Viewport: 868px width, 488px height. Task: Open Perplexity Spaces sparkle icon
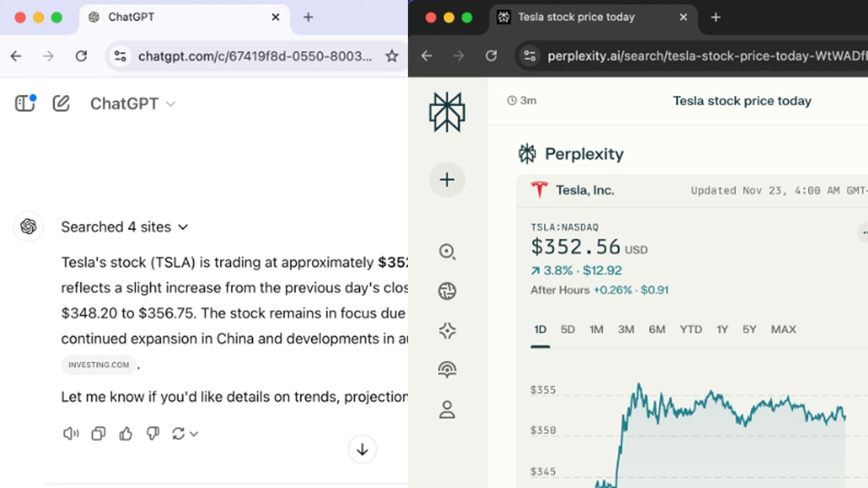click(x=447, y=330)
